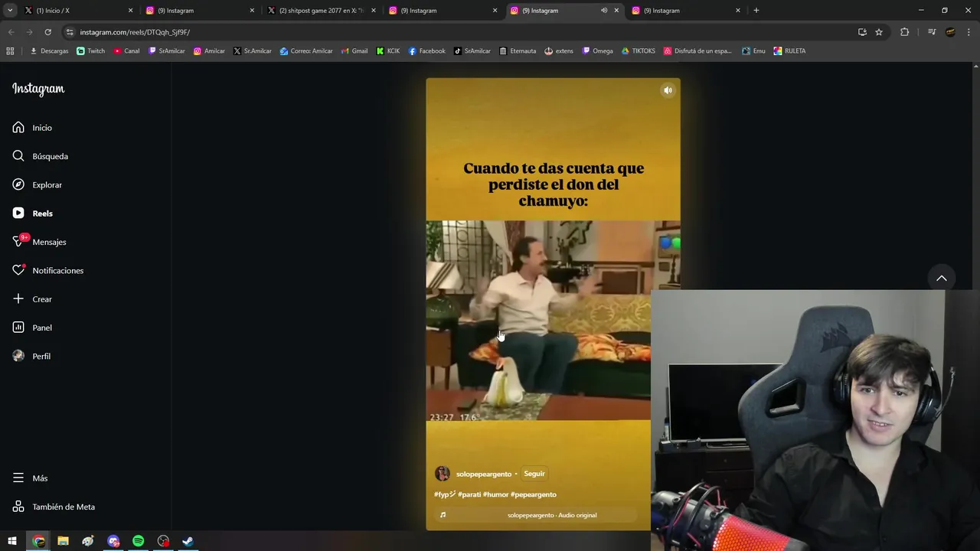
Task: Click Seguir next to solopepeargento
Action: (534, 474)
